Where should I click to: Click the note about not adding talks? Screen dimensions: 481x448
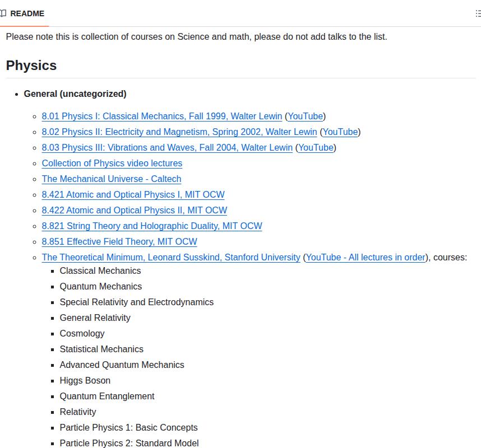click(x=197, y=37)
